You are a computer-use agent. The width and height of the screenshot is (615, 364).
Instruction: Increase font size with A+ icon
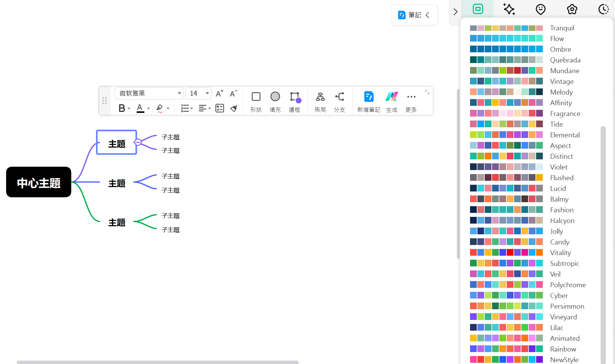pos(219,93)
